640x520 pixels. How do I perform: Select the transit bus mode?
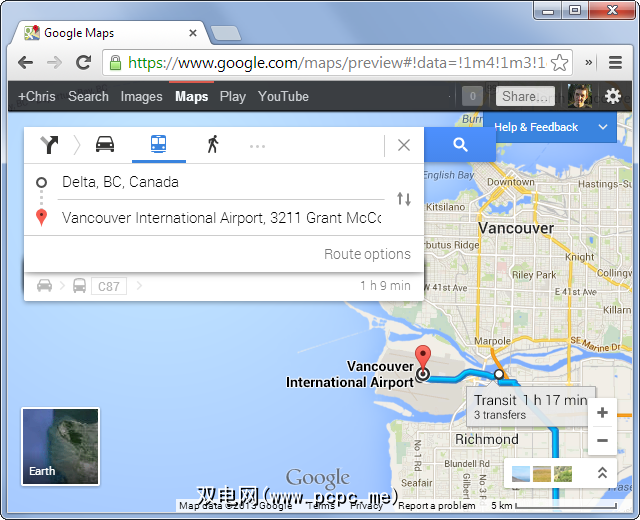click(158, 144)
